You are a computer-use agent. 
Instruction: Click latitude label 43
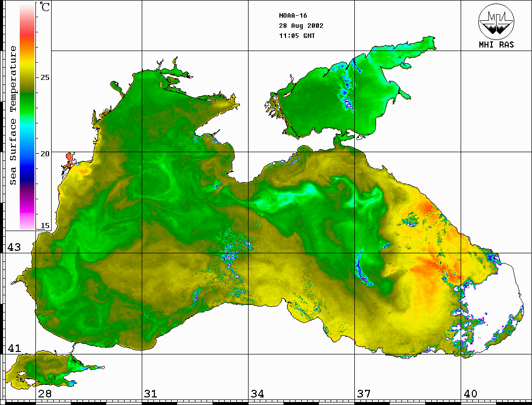tap(14, 247)
